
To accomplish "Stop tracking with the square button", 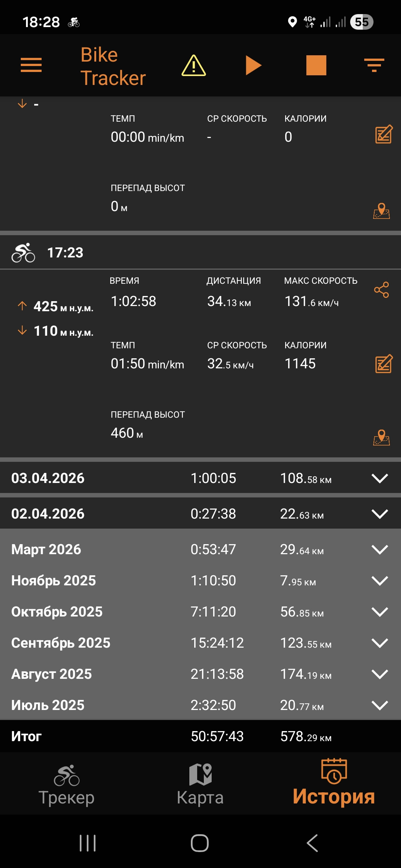I will coord(316,65).
